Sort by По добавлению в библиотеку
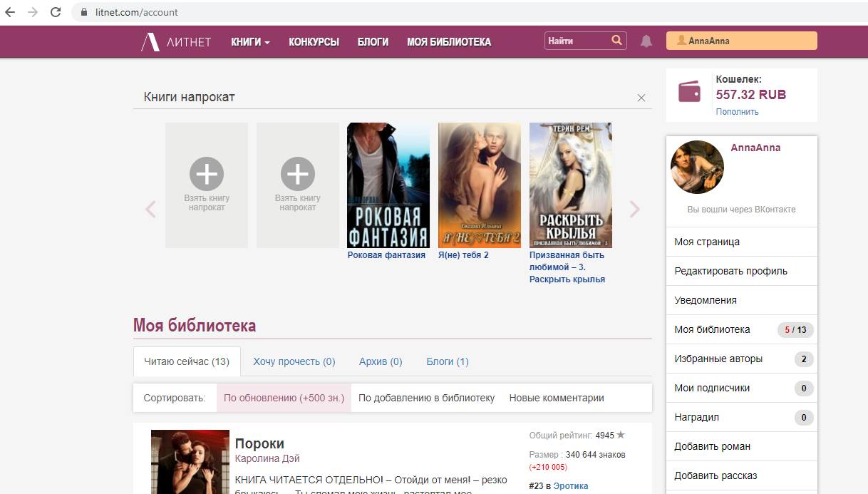 click(426, 398)
